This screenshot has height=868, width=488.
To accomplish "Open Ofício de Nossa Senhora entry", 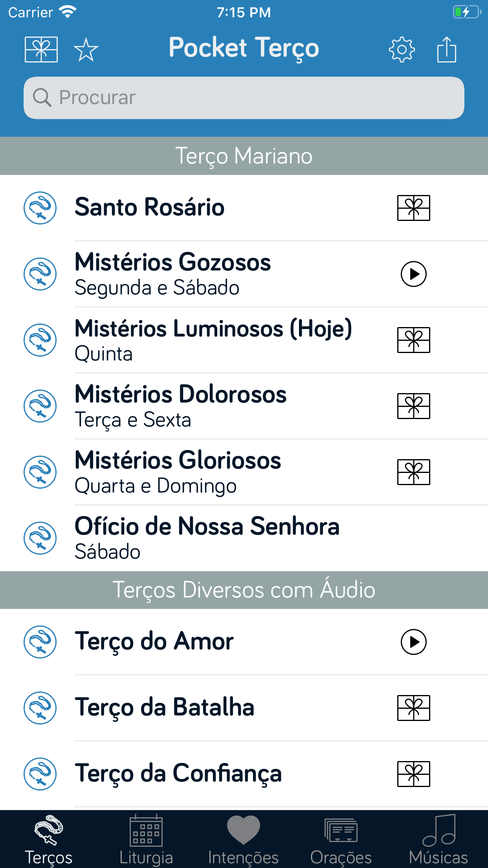I will point(207,538).
